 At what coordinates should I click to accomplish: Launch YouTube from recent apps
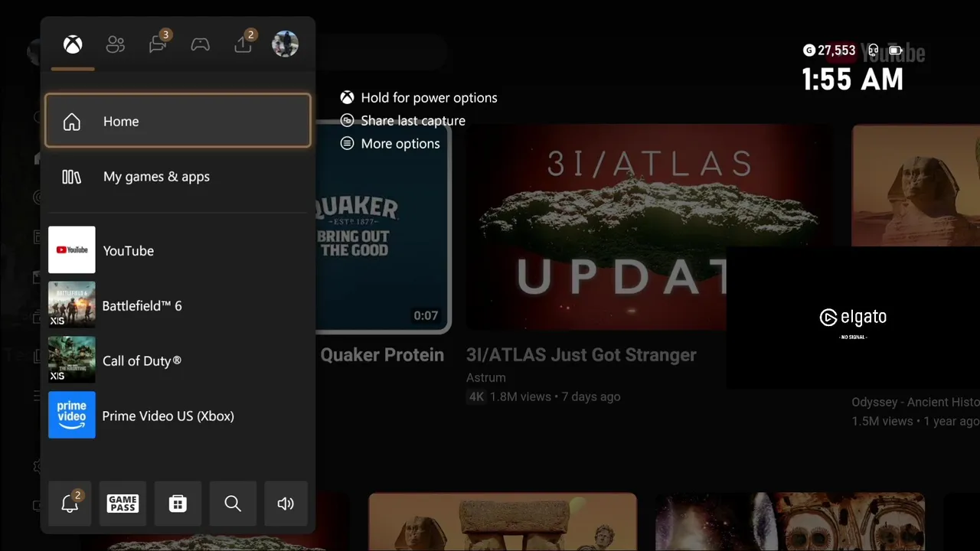pos(178,250)
